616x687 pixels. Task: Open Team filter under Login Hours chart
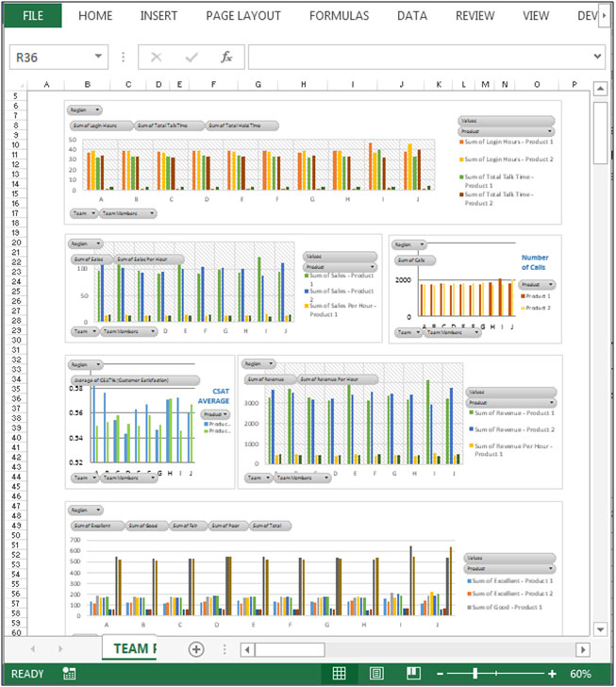pyautogui.click(x=83, y=213)
